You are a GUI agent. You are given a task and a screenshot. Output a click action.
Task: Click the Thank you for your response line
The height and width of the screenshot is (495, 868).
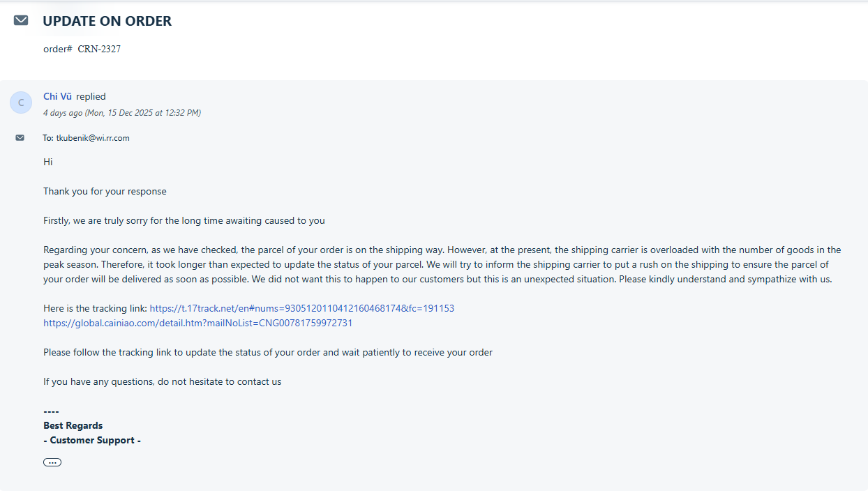[x=105, y=191]
